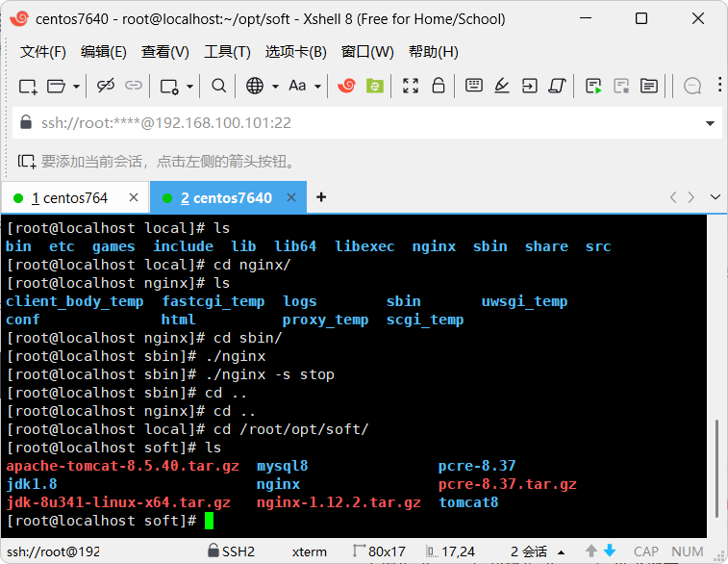Image resolution: width=728 pixels, height=564 pixels.
Task: Expand the tab list dropdown chevron
Action: (x=715, y=197)
